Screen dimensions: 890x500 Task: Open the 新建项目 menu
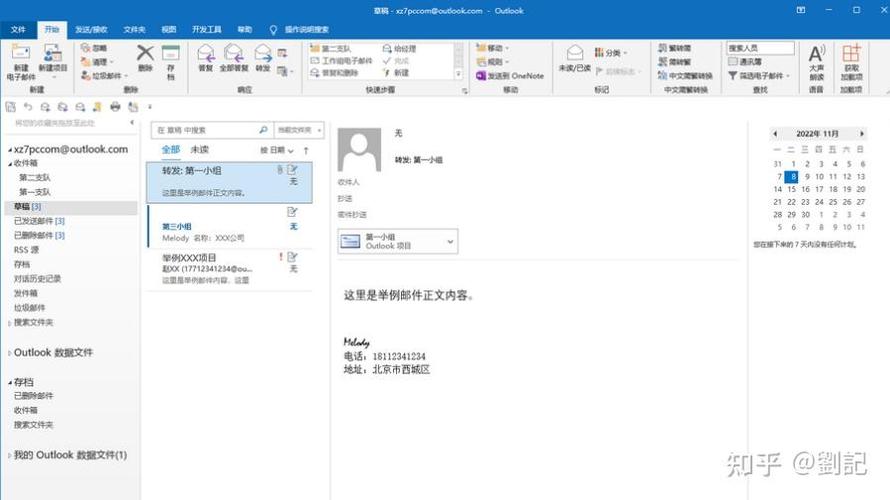tap(53, 59)
